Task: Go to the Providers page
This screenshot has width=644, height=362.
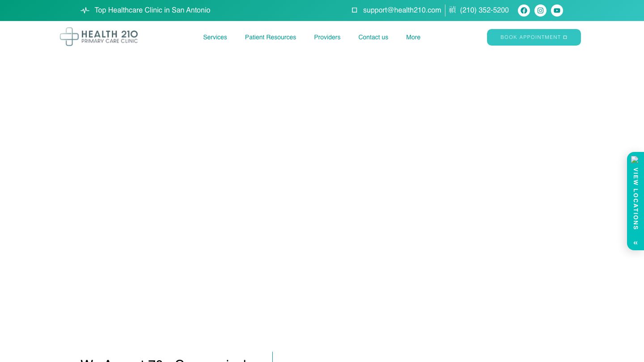Action: 327,37
